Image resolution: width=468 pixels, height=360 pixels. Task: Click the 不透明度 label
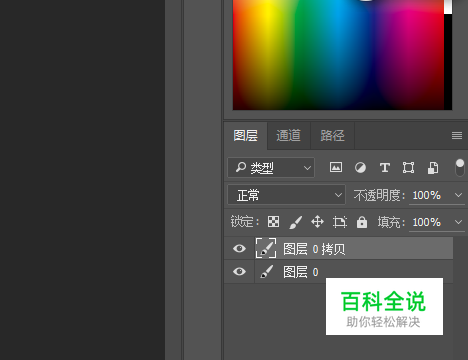(x=379, y=195)
